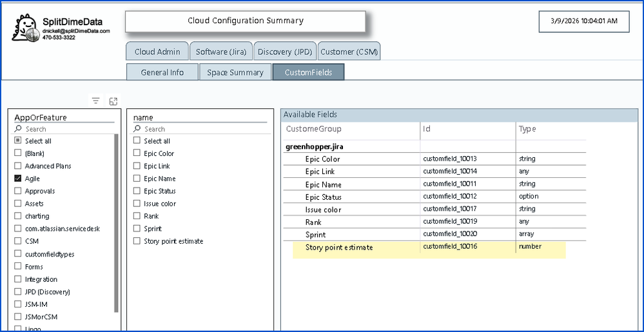Click the focus mode expand icon
This screenshot has height=332, width=644.
[113, 101]
